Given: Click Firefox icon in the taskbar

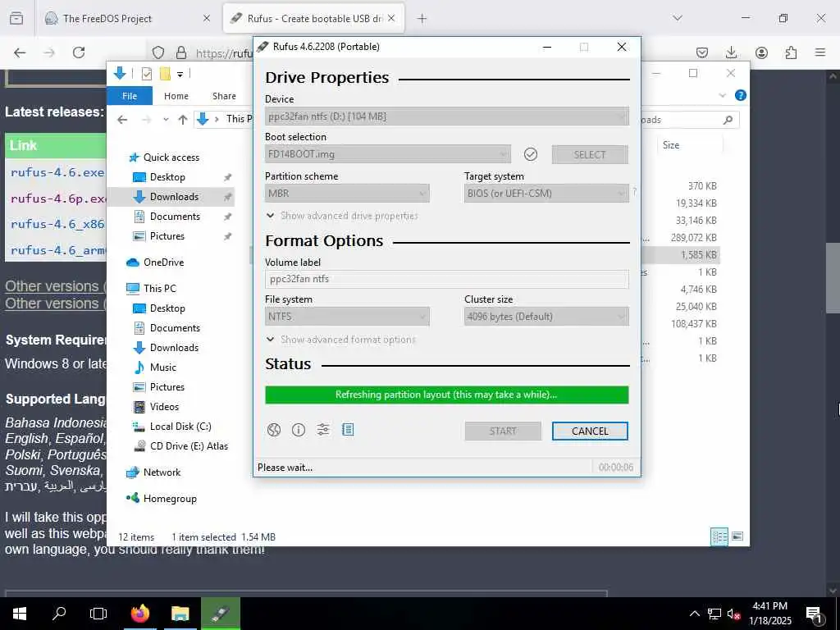Looking at the screenshot, I should point(140,614).
